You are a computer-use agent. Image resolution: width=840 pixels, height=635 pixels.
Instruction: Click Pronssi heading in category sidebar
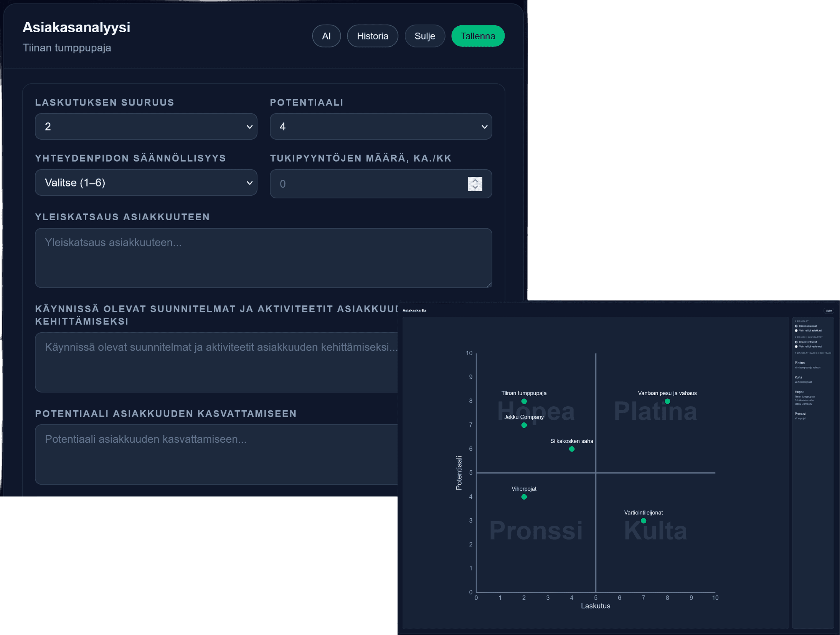(x=800, y=414)
